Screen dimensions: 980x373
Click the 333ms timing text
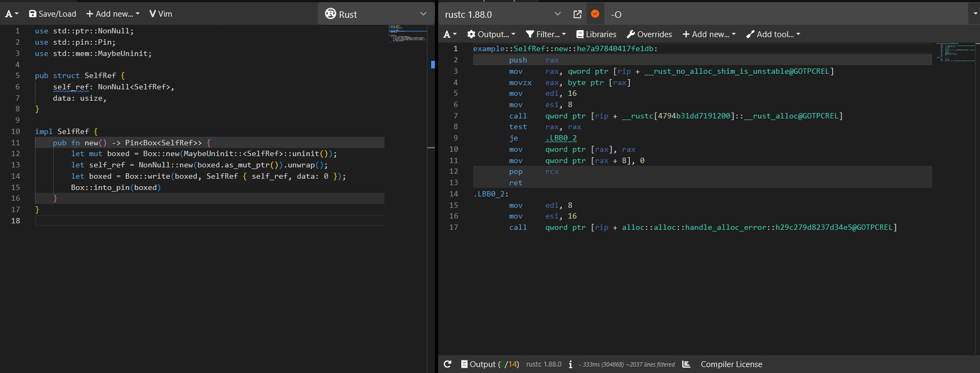click(x=627, y=364)
